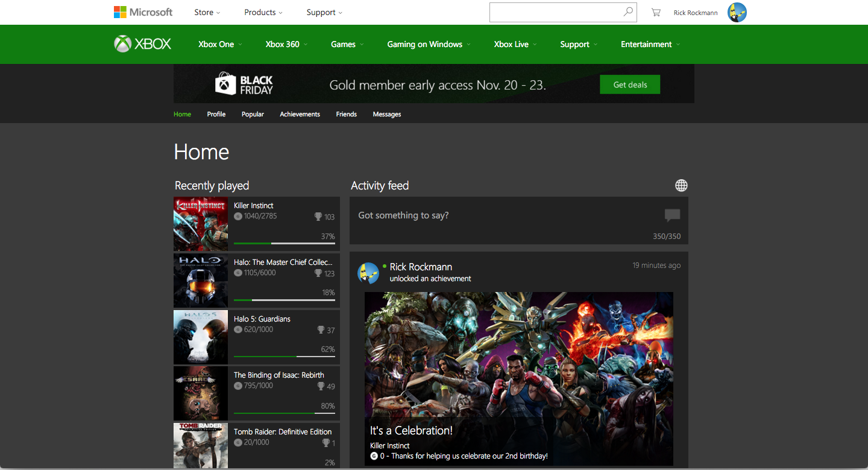The image size is (868, 470).
Task: Click trophy icon for Halo 5: Guardians
Action: click(x=321, y=330)
